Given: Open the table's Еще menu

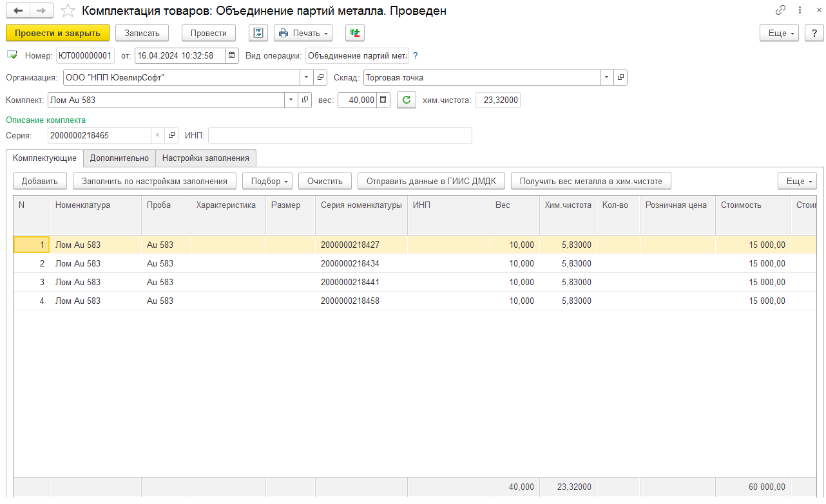Looking at the screenshot, I should [x=798, y=182].
